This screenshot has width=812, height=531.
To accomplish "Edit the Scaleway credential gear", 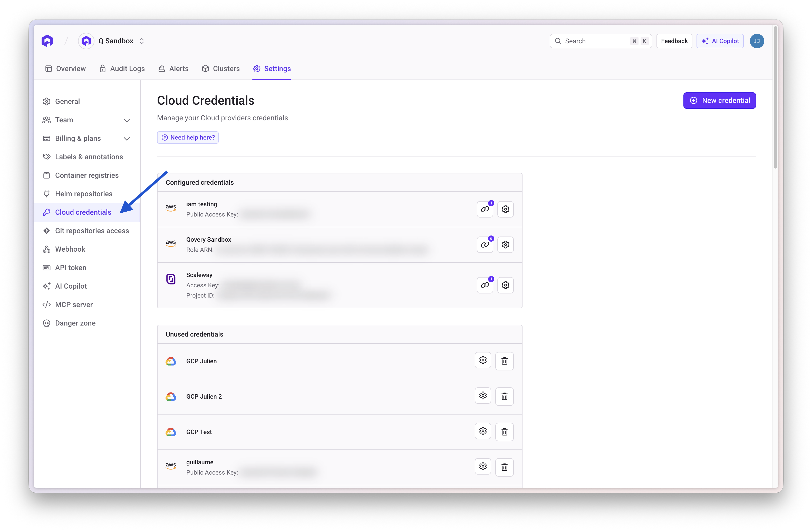I will point(505,285).
